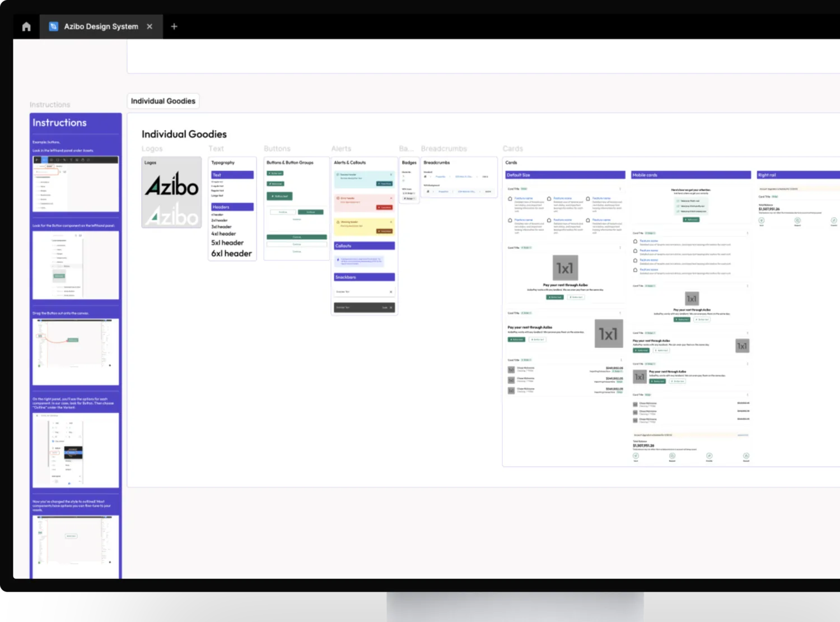Select the centered 1x1 placeholder in Mobile cards
The image size is (840, 622).
click(x=692, y=299)
